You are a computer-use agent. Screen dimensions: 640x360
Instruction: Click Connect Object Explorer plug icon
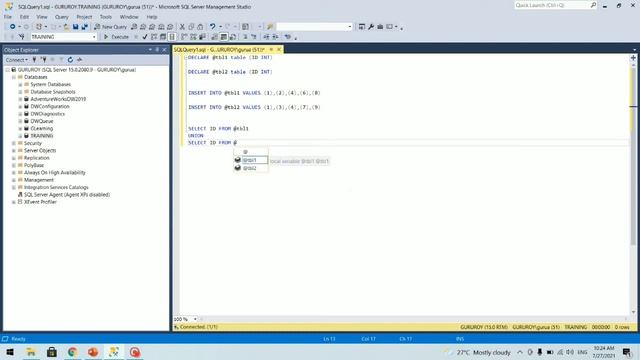(x=34, y=60)
